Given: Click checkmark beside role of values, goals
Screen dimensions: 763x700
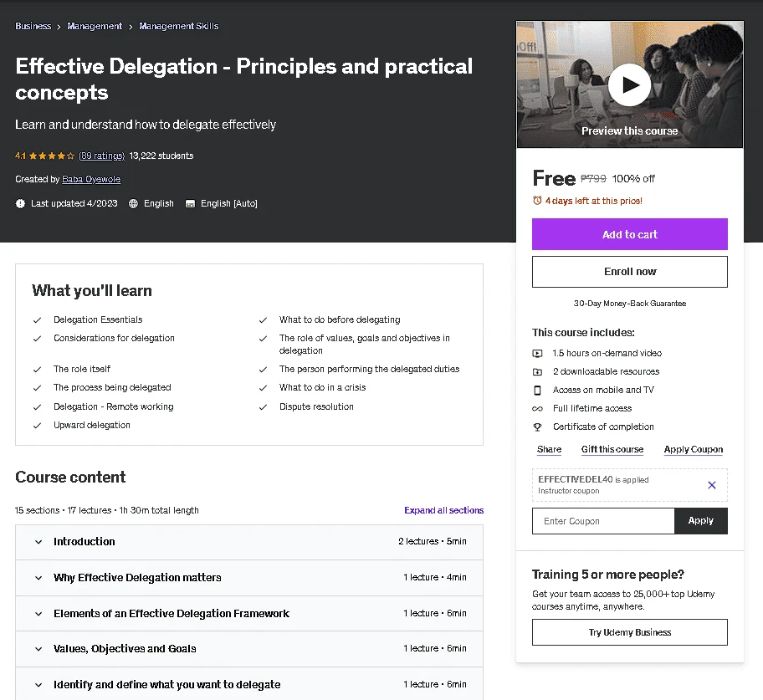Looking at the screenshot, I should click(263, 338).
